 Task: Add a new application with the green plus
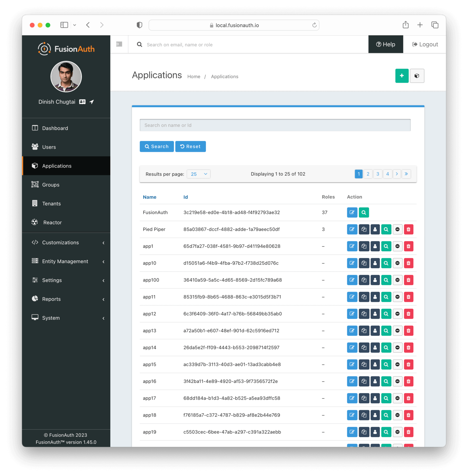(402, 76)
